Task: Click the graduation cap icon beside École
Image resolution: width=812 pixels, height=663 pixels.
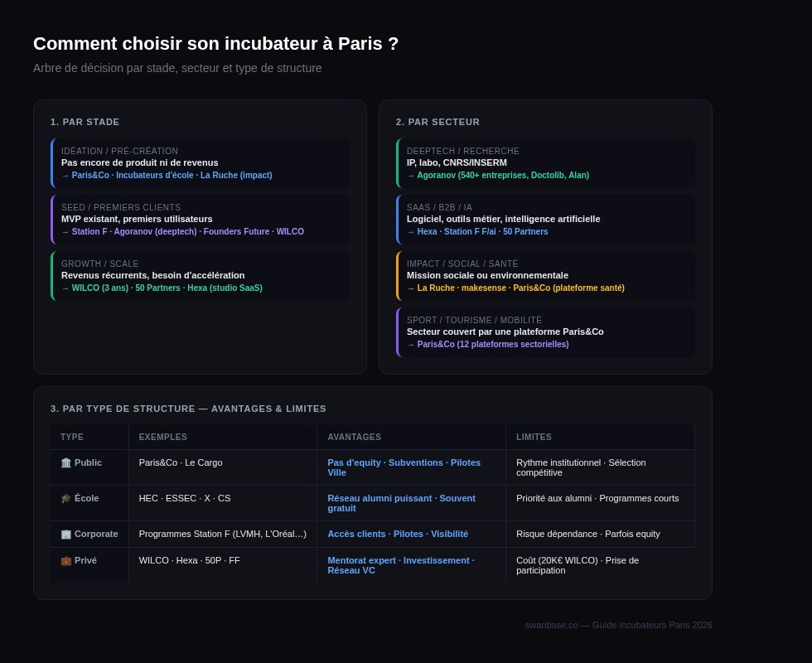Action: (x=65, y=498)
